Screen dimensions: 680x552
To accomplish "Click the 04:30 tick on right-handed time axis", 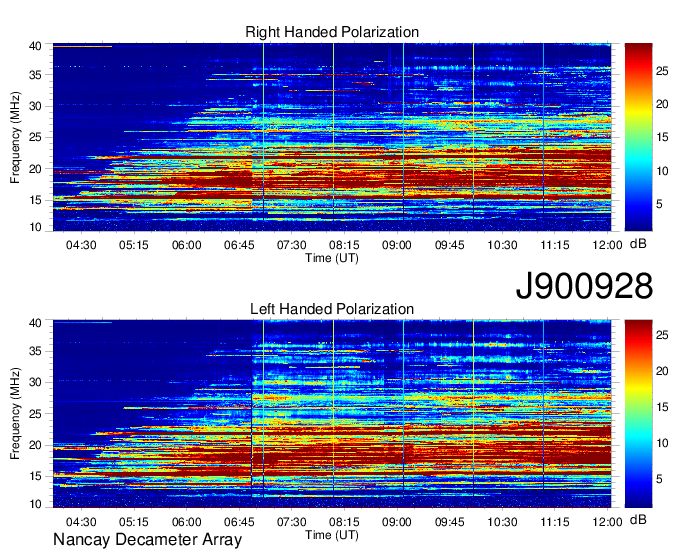I will (81, 245).
